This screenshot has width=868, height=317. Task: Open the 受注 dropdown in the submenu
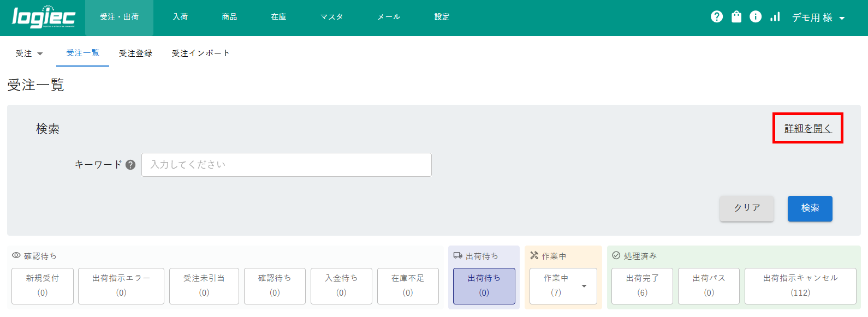(29, 53)
